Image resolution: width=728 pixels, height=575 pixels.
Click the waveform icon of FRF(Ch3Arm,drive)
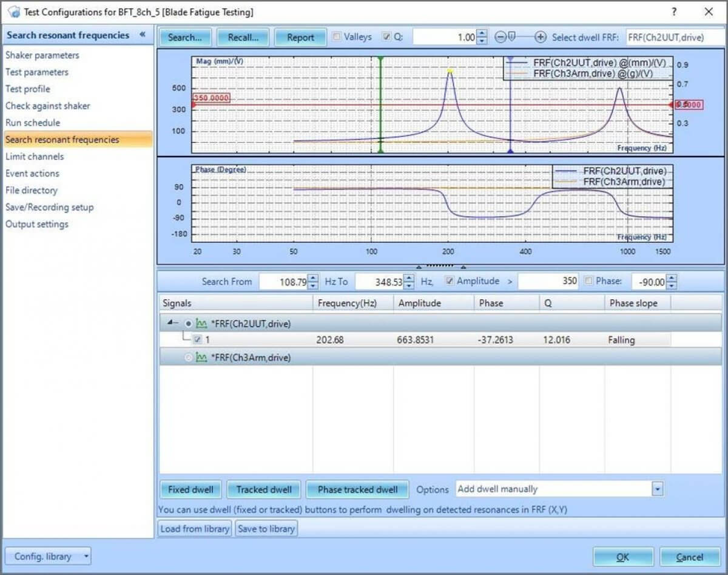pyautogui.click(x=201, y=358)
